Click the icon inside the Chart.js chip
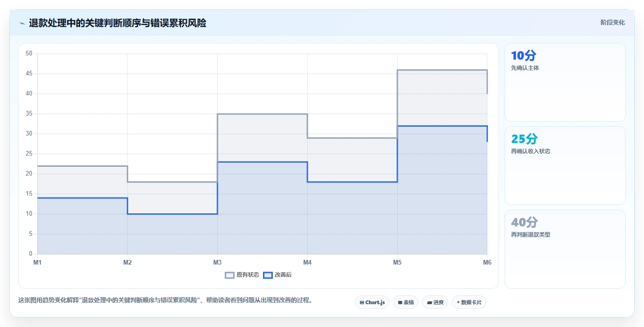The height and width of the screenshot is (327, 644). click(362, 302)
